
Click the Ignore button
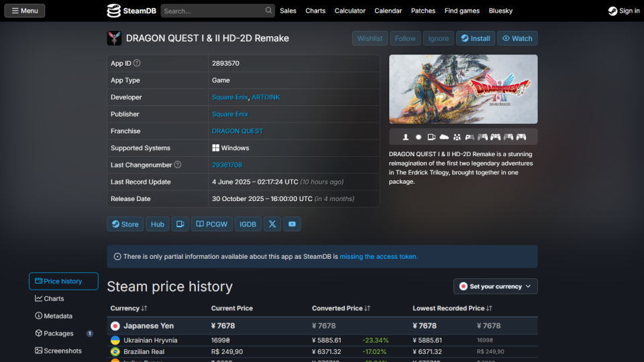(438, 38)
